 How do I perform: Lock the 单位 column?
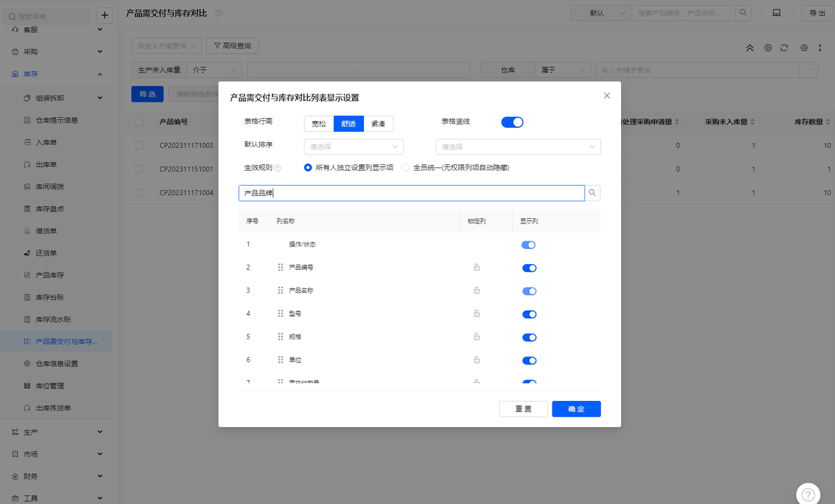pyautogui.click(x=477, y=360)
